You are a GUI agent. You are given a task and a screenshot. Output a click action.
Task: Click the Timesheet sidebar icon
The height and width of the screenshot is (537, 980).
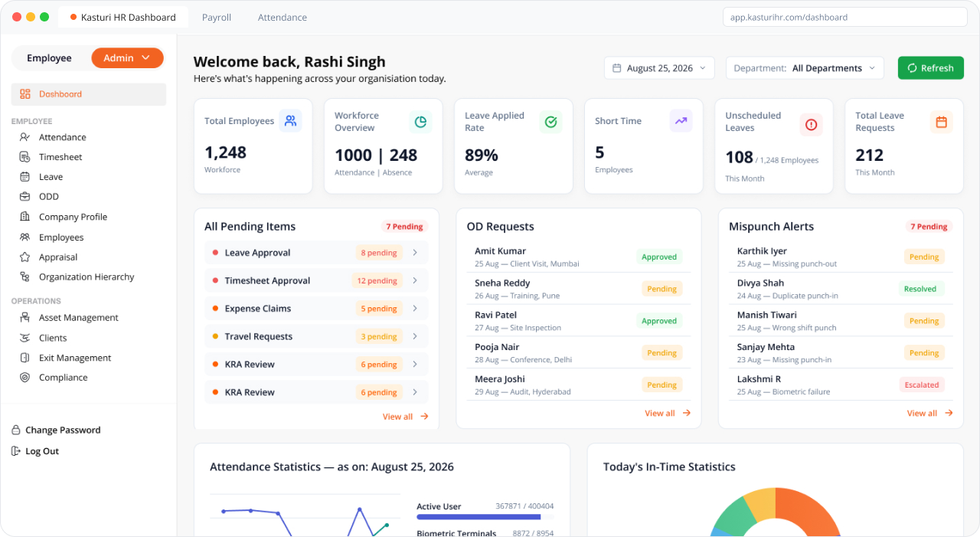coord(25,157)
